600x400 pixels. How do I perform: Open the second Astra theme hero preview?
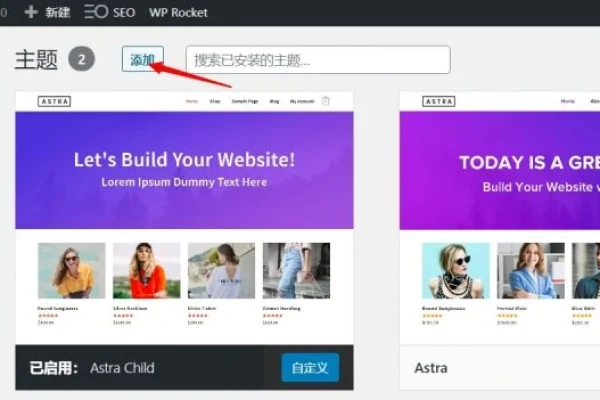click(500, 170)
